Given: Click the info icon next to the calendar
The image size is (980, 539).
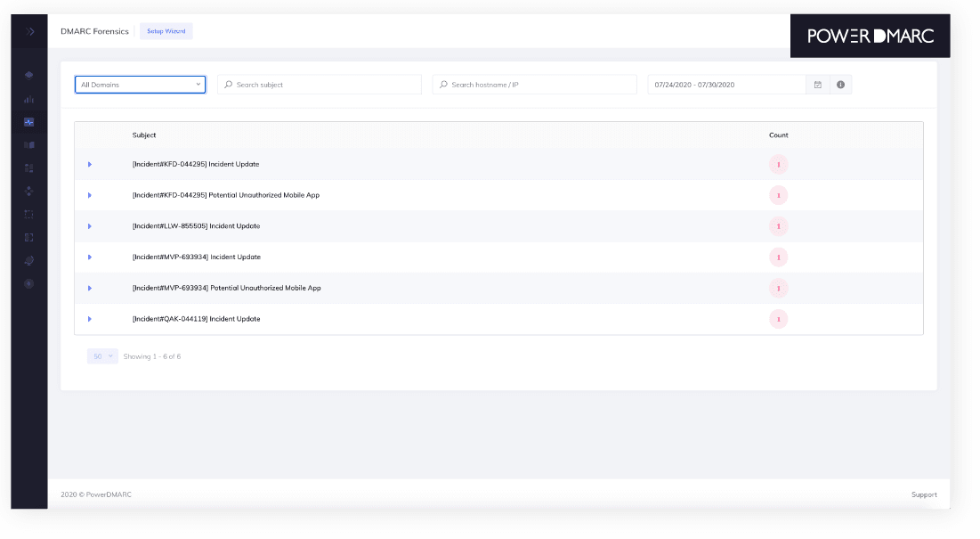Looking at the screenshot, I should pos(840,84).
